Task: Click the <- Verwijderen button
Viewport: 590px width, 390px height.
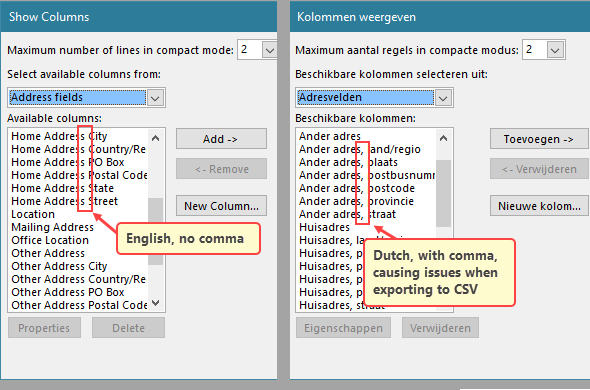Action: 539,169
